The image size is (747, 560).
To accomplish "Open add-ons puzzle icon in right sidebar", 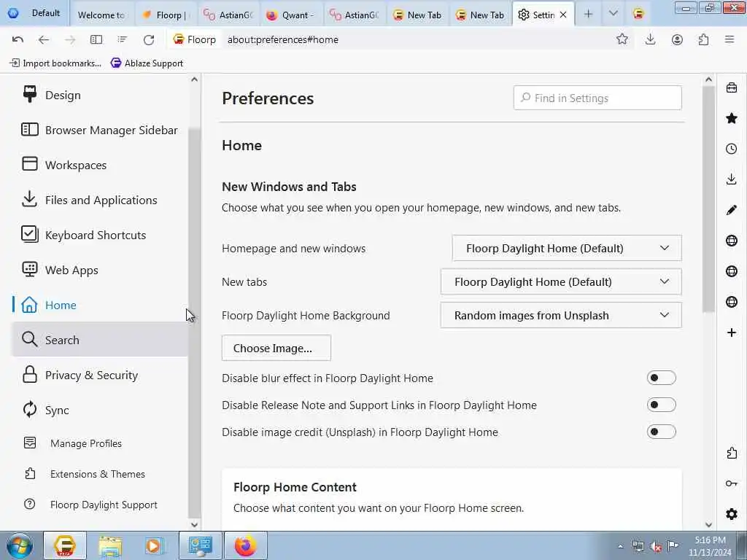I will [731, 453].
